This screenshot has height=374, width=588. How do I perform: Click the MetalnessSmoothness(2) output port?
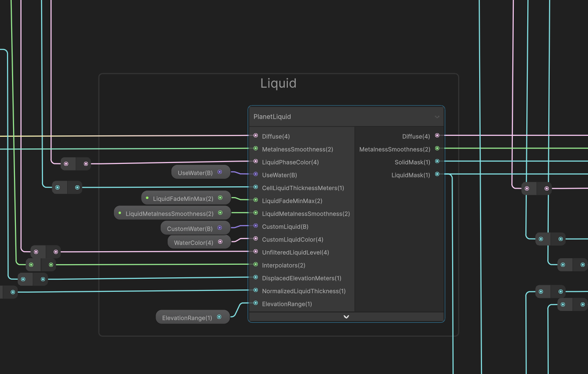(437, 148)
